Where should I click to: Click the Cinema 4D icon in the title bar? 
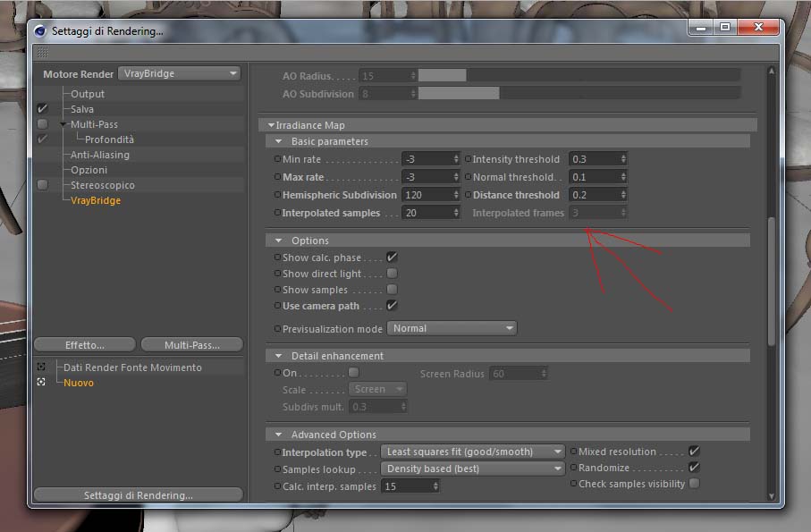tap(40, 31)
